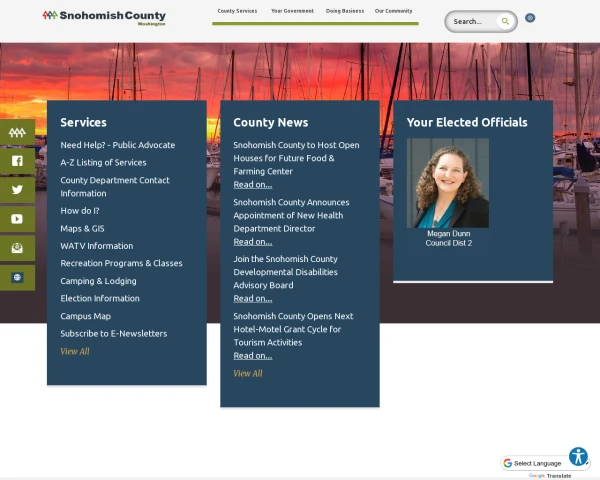Open the Our Community menu
This screenshot has width=600, height=480.
click(393, 11)
